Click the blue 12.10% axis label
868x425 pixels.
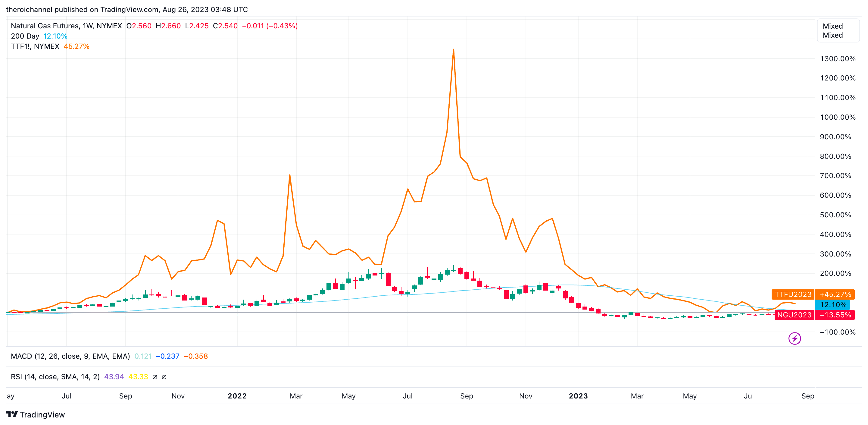(833, 304)
